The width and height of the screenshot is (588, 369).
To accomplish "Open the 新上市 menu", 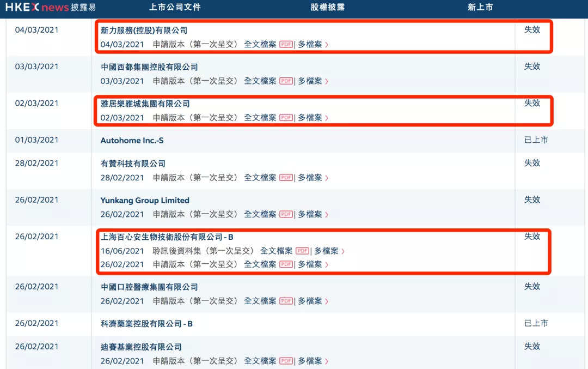I will click(x=480, y=7).
